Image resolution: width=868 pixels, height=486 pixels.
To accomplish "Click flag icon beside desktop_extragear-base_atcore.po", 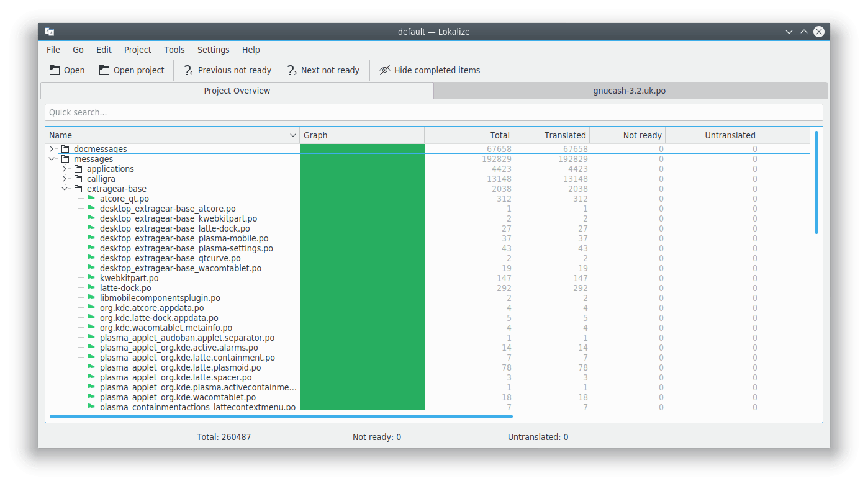I will pos(91,209).
